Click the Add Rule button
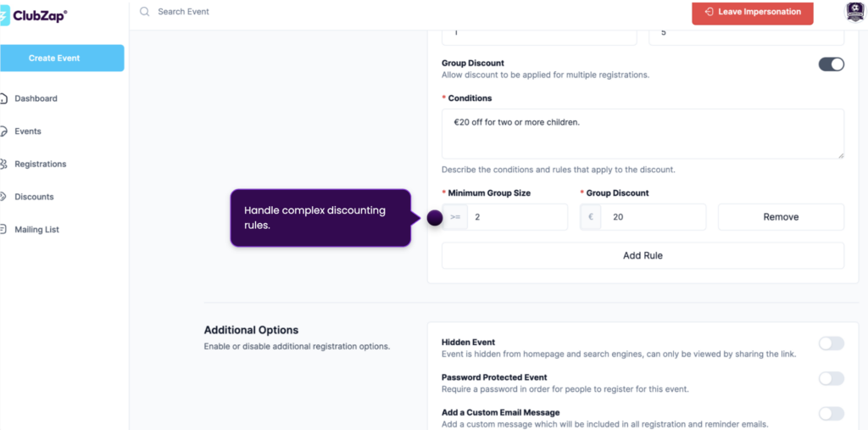 pos(643,255)
